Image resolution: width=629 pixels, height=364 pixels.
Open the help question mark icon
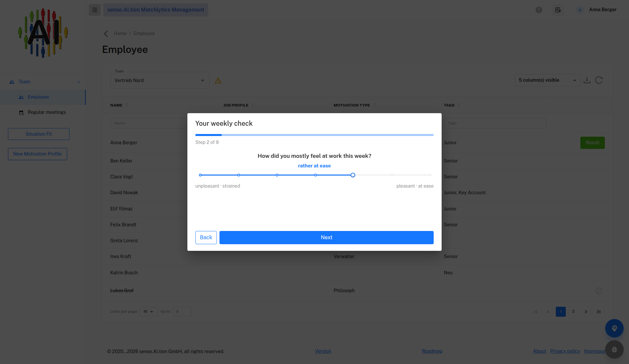[x=539, y=10]
